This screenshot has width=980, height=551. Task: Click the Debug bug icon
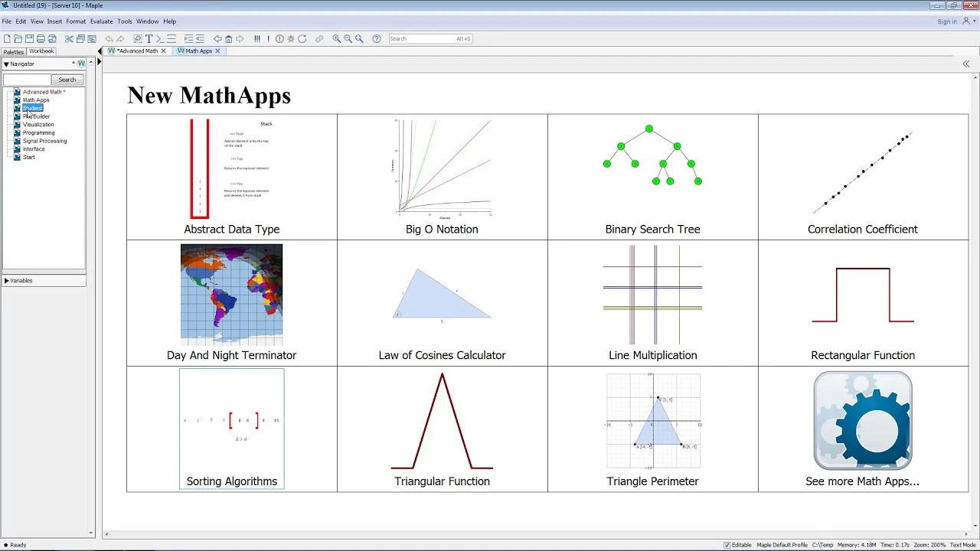(x=290, y=38)
